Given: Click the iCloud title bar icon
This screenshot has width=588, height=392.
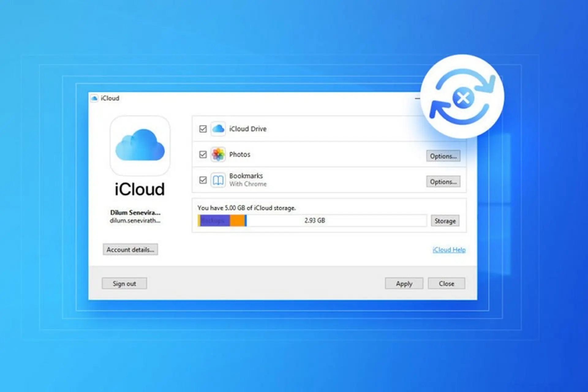Looking at the screenshot, I should (x=94, y=98).
